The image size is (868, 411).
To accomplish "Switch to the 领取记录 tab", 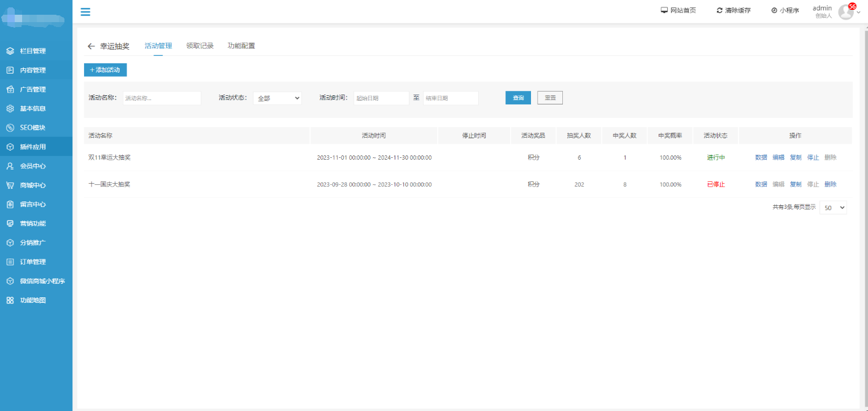I will click(x=200, y=46).
